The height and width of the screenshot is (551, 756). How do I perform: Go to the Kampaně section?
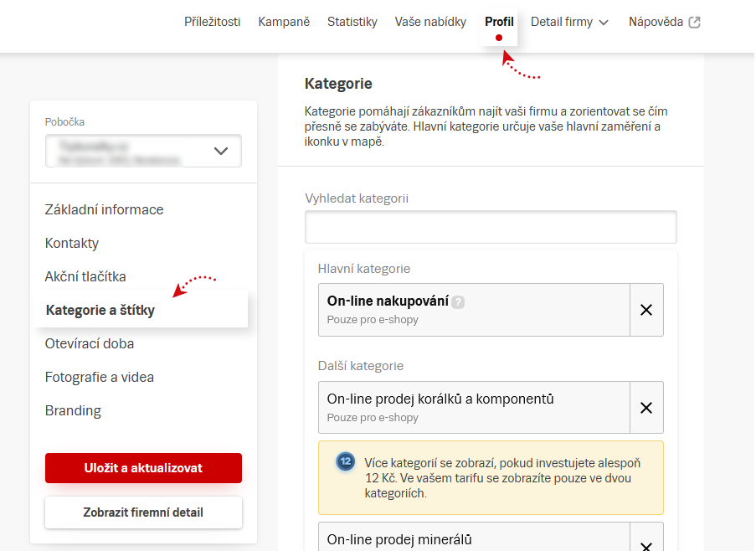pyautogui.click(x=284, y=23)
